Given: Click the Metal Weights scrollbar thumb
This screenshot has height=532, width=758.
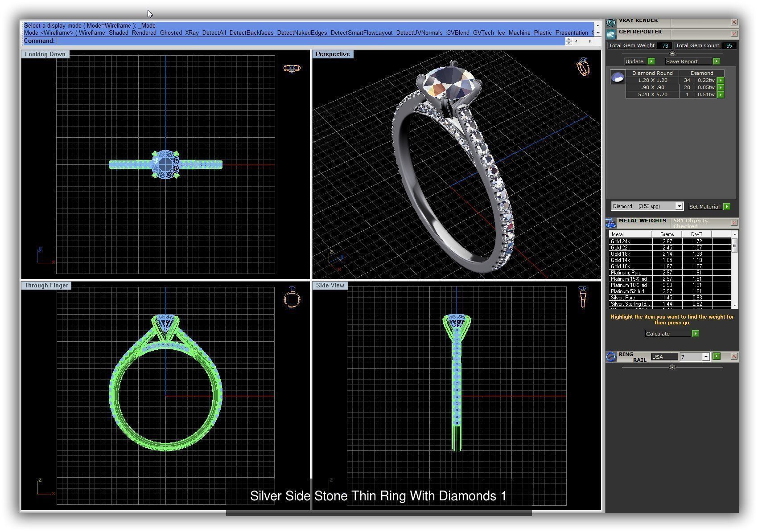Looking at the screenshot, I should point(734,245).
